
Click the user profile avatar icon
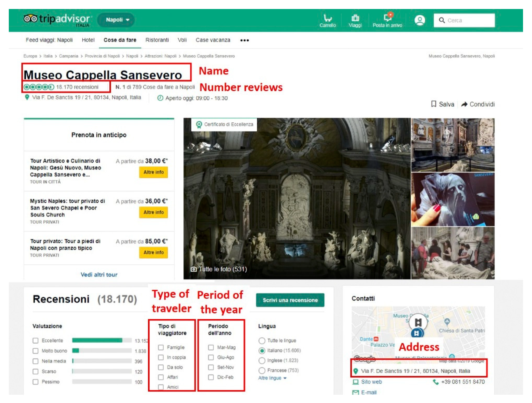[420, 20]
